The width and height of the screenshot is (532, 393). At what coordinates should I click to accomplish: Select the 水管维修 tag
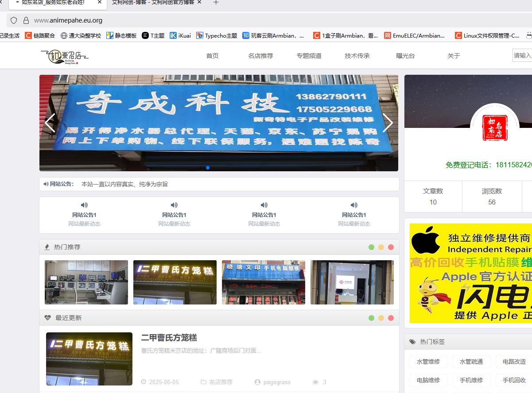(x=428, y=362)
